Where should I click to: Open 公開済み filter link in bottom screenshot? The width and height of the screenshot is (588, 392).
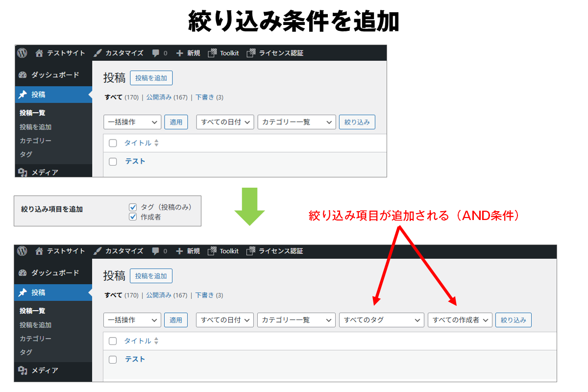point(159,295)
